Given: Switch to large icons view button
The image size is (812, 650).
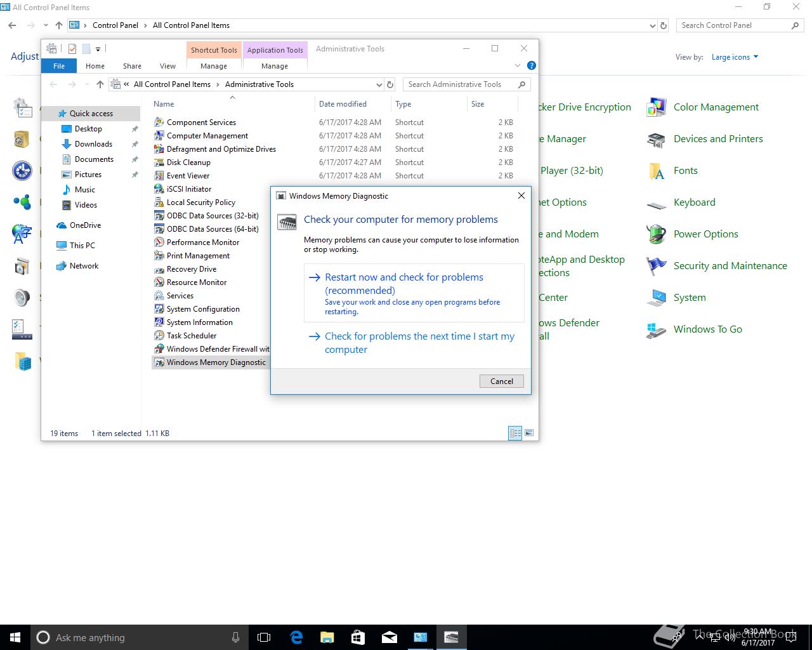Looking at the screenshot, I should [x=529, y=433].
